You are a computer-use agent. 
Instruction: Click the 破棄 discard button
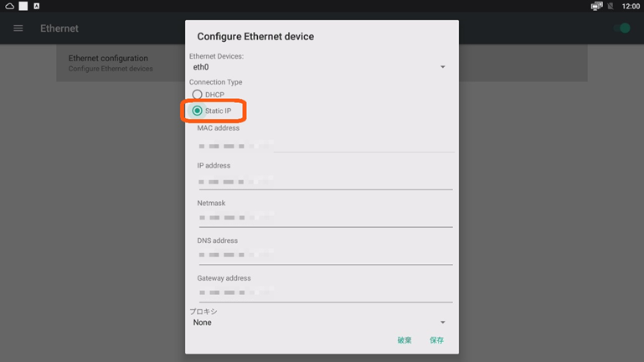click(404, 340)
